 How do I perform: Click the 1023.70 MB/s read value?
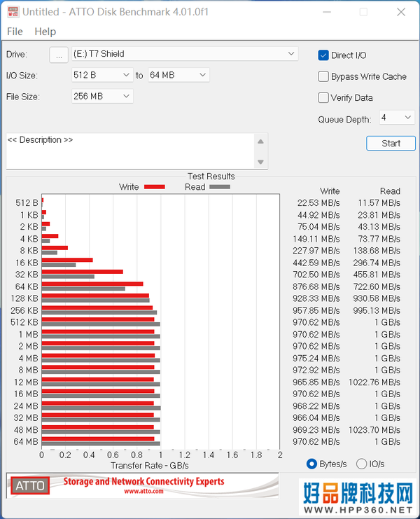374,430
